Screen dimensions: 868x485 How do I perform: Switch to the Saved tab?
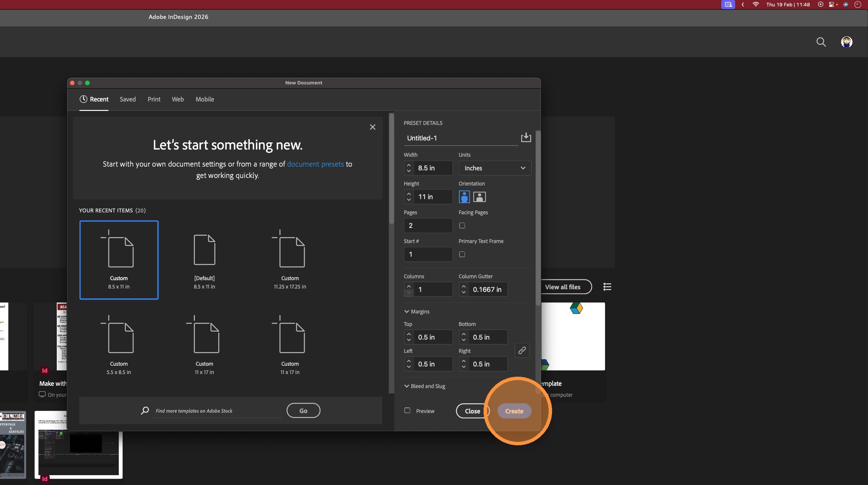tap(128, 99)
